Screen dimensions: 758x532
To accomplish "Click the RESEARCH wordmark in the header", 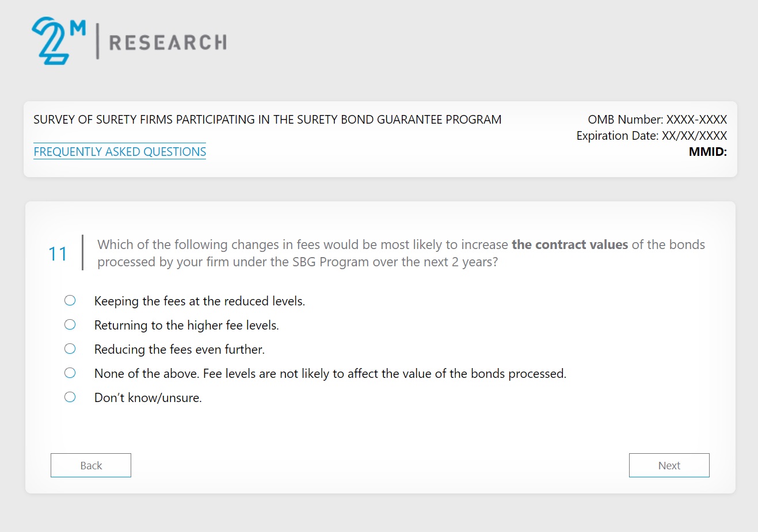I will (x=167, y=43).
